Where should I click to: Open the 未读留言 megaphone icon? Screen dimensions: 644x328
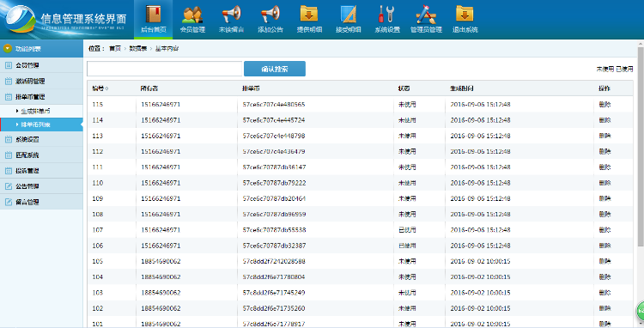pos(231,15)
